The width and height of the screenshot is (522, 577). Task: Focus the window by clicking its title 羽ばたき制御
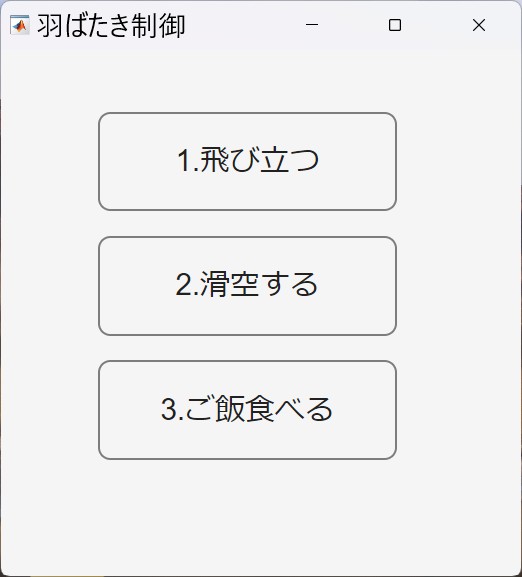111,26
